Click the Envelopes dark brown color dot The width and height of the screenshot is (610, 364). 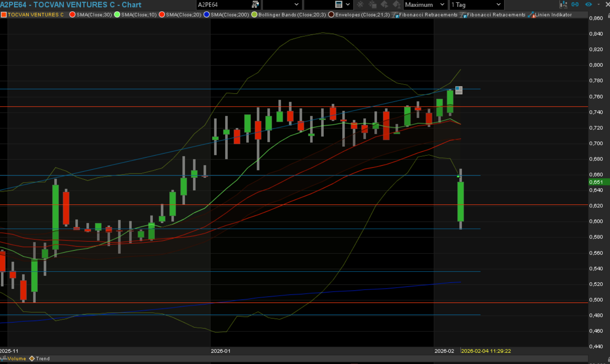coord(331,14)
